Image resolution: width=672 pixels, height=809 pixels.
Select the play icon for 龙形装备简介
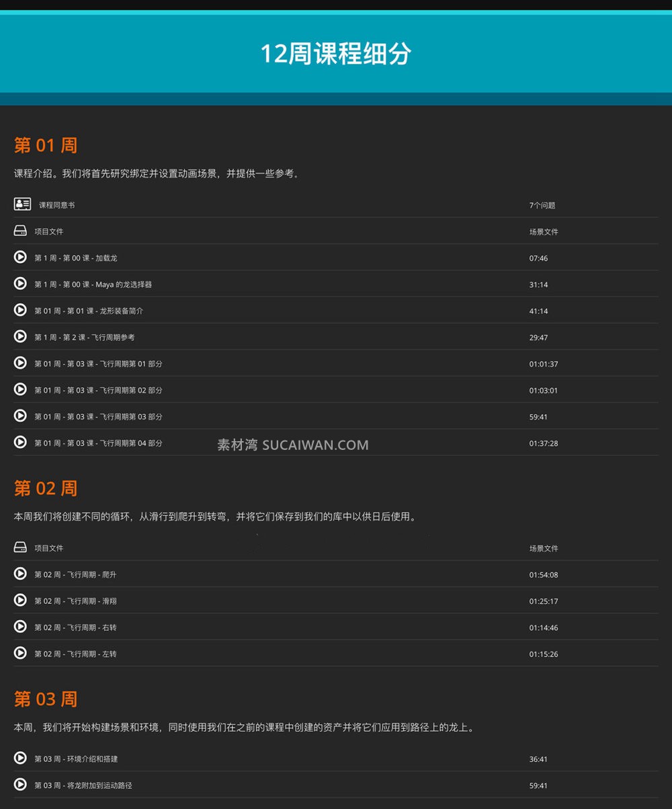(19, 310)
